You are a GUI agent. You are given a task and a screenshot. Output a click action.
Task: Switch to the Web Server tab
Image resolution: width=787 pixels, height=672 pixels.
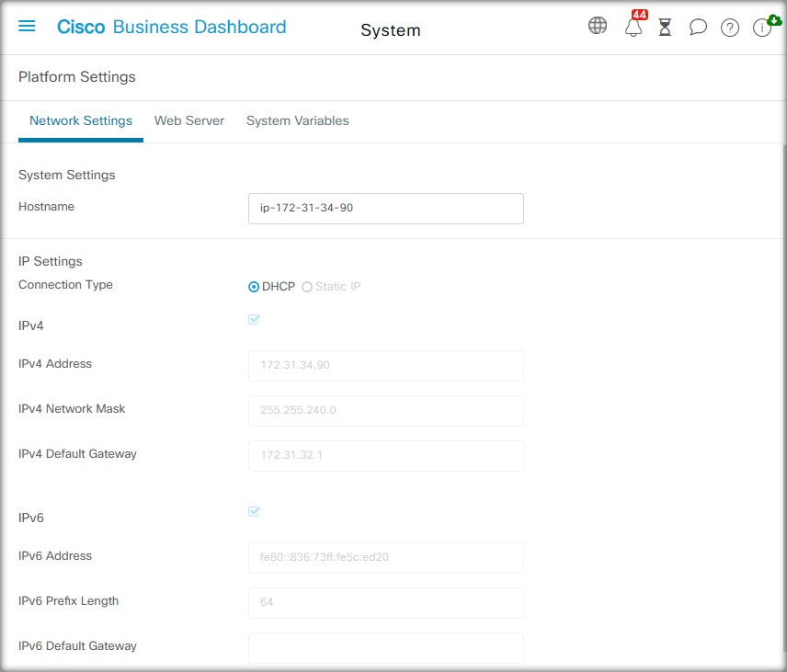click(x=189, y=121)
